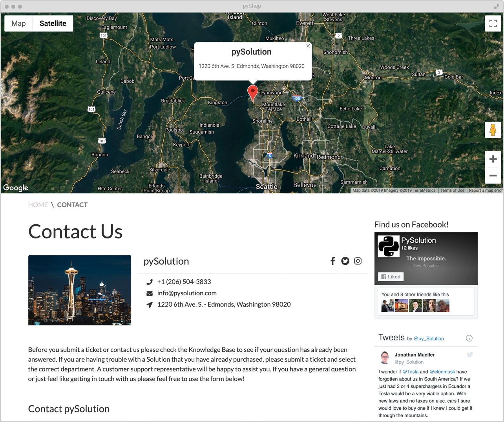Open the Seattle skyline photo
504x422 pixels.
pos(80,290)
